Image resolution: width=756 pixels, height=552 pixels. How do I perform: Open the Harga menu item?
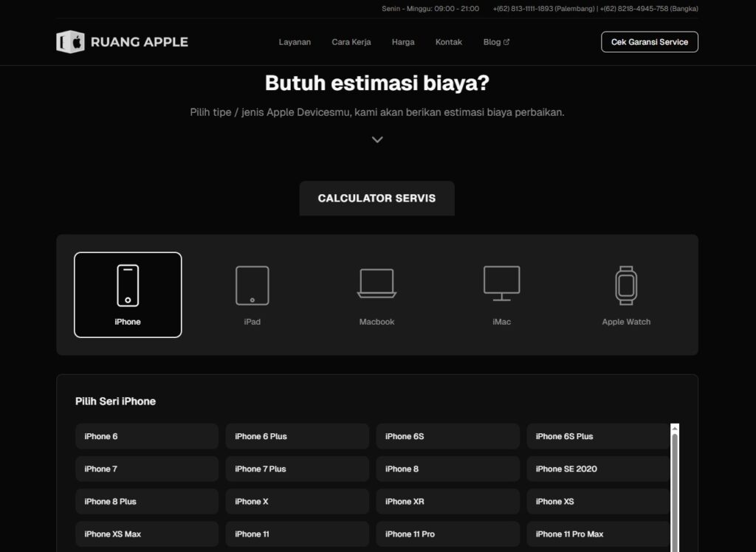click(x=403, y=42)
